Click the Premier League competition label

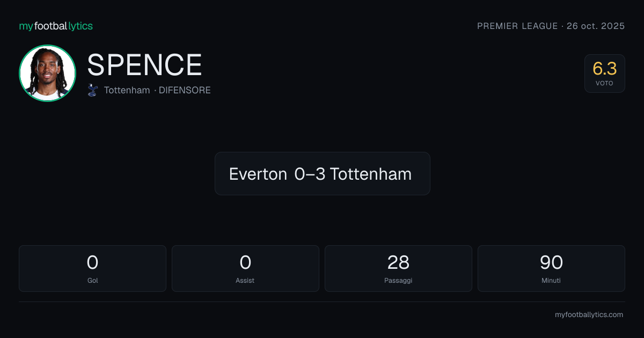(x=517, y=26)
